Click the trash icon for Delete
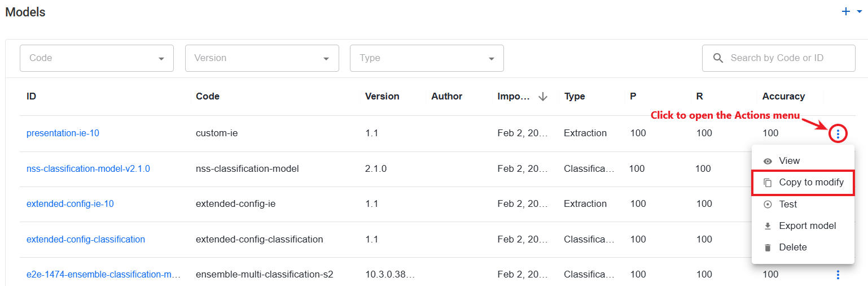Image resolution: width=868 pixels, height=286 pixels. coord(768,248)
